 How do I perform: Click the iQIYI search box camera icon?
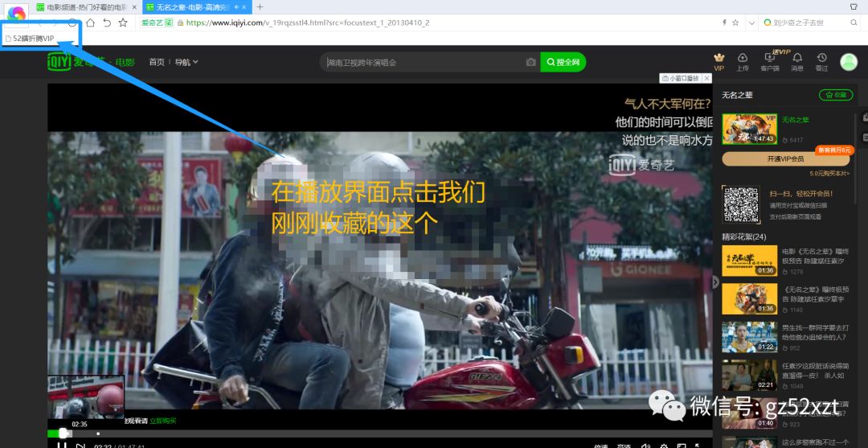(530, 62)
